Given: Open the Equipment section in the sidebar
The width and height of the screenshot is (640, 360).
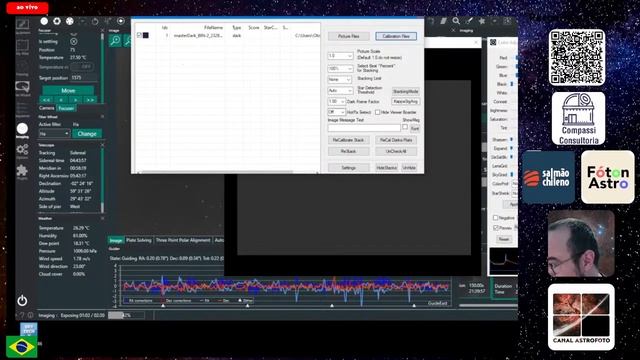Looking at the screenshot, I should (22, 26).
